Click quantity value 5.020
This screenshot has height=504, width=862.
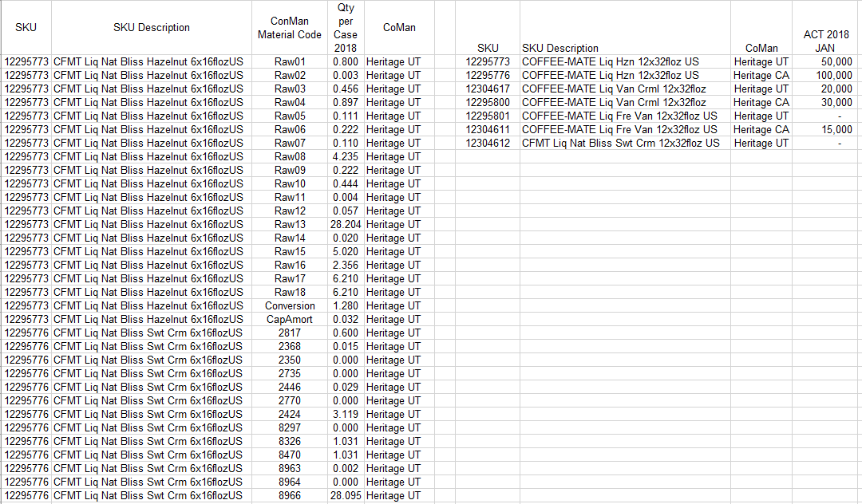(x=346, y=251)
